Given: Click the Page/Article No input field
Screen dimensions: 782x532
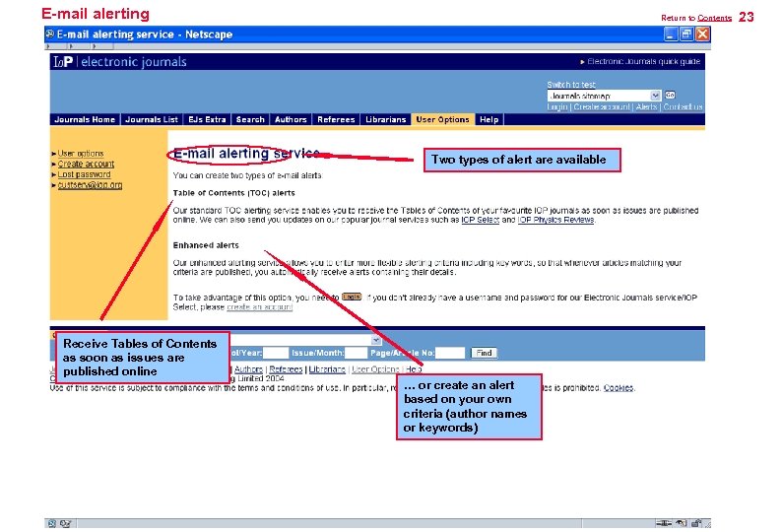Looking at the screenshot, I should pyautogui.click(x=450, y=353).
